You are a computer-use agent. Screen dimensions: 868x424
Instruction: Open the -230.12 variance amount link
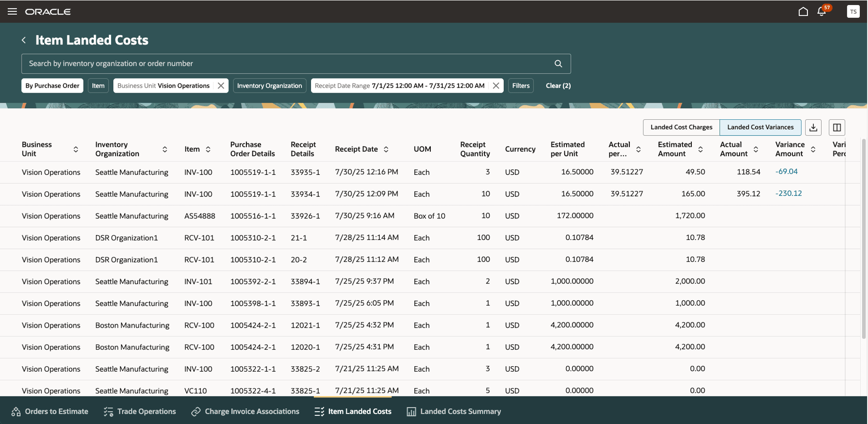pos(788,194)
